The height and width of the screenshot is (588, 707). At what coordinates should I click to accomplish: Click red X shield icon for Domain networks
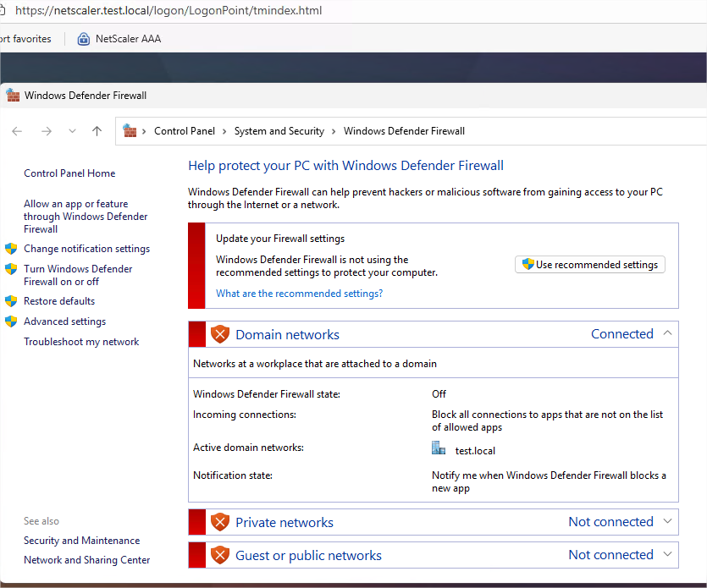click(220, 334)
